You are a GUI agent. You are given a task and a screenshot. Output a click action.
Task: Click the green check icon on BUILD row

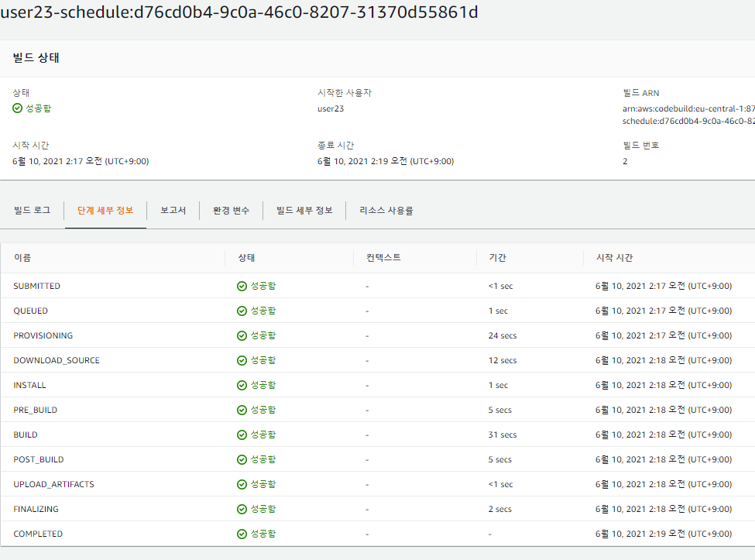click(243, 435)
